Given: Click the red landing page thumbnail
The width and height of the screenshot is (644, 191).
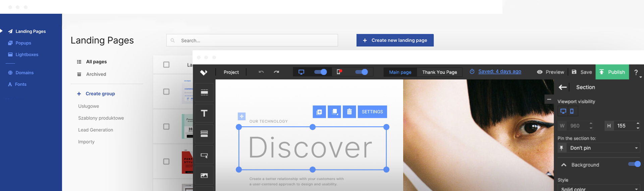Looking at the screenshot, I should (187, 162).
